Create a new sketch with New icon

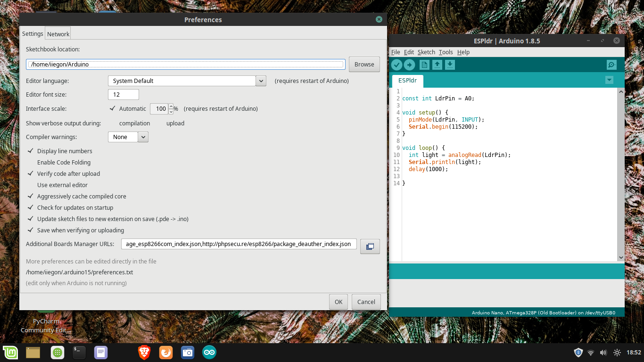(424, 65)
